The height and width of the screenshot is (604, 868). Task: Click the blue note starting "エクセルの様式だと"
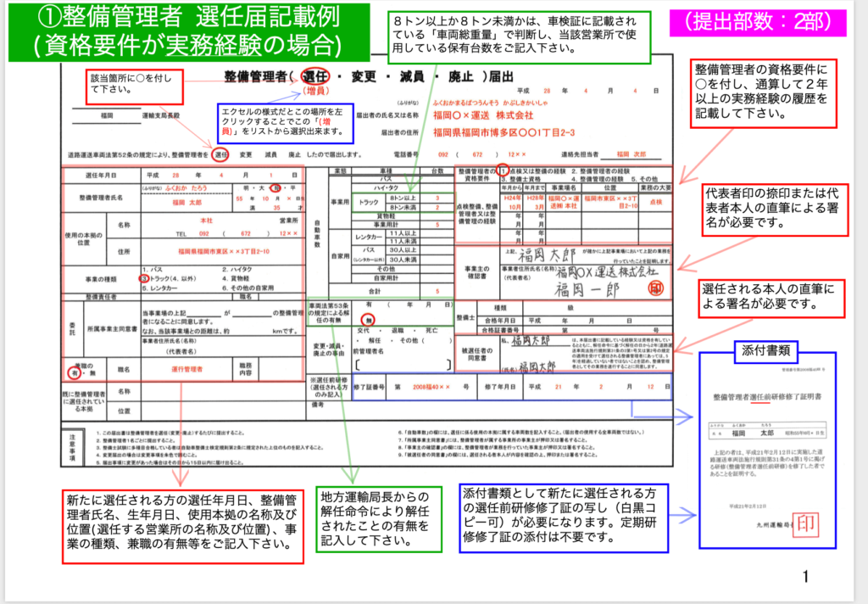pyautogui.click(x=286, y=122)
